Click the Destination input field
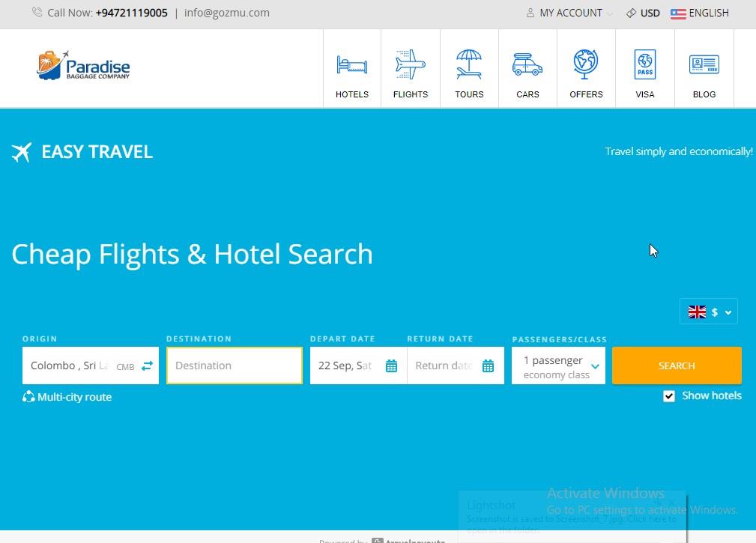This screenshot has width=756, height=543. pyautogui.click(x=235, y=365)
